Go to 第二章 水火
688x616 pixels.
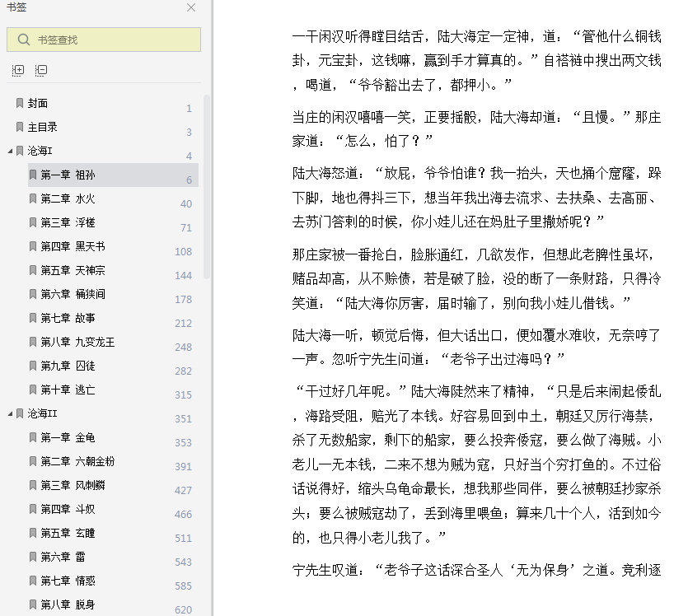pyautogui.click(x=68, y=198)
